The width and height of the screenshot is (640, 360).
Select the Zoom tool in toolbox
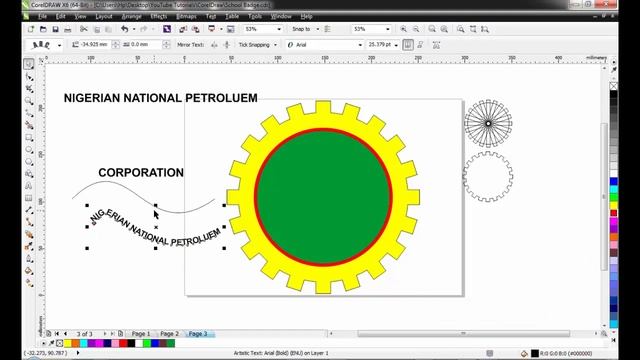[x=29, y=101]
